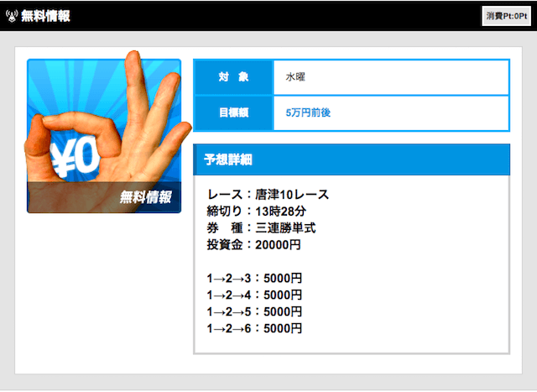This screenshot has height=392, width=537.
Task: Click the 5万円前後 target amount
Action: (308, 112)
